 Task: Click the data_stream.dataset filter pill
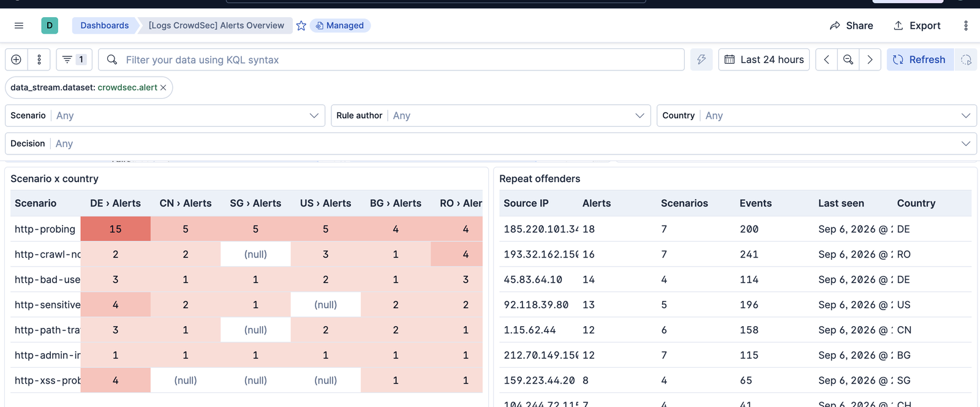pyautogui.click(x=84, y=88)
